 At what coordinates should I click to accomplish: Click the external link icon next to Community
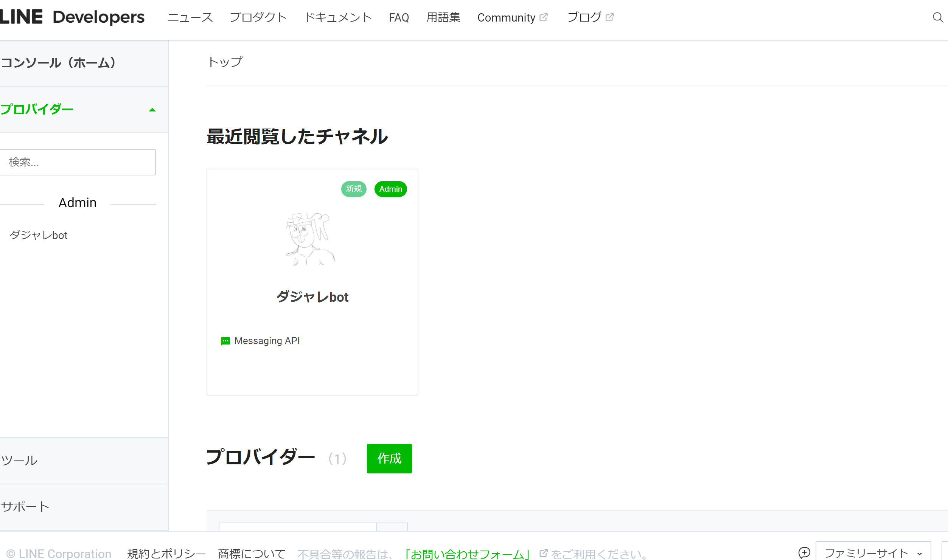(x=544, y=17)
